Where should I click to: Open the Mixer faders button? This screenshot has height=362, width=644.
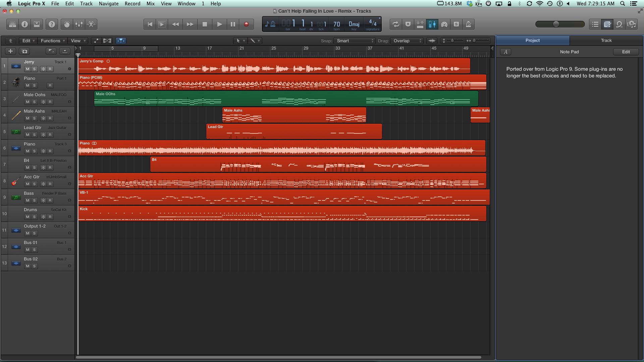pos(79,24)
